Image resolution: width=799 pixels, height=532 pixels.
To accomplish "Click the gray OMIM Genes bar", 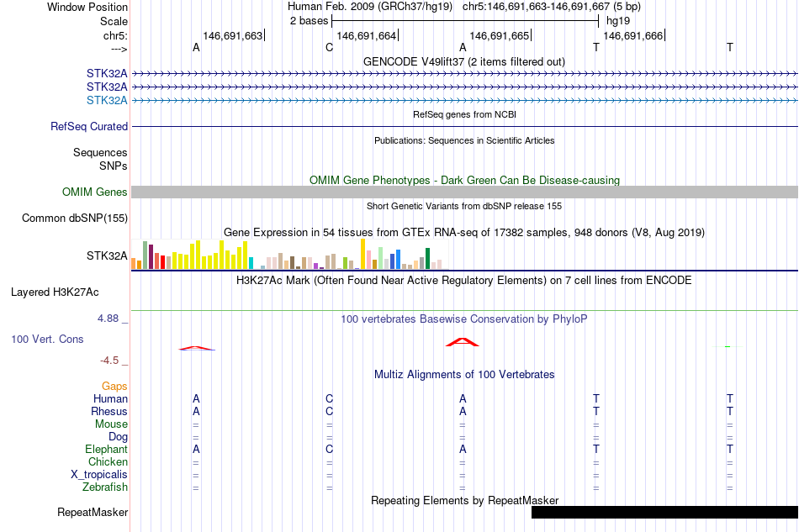I will tap(464, 192).
